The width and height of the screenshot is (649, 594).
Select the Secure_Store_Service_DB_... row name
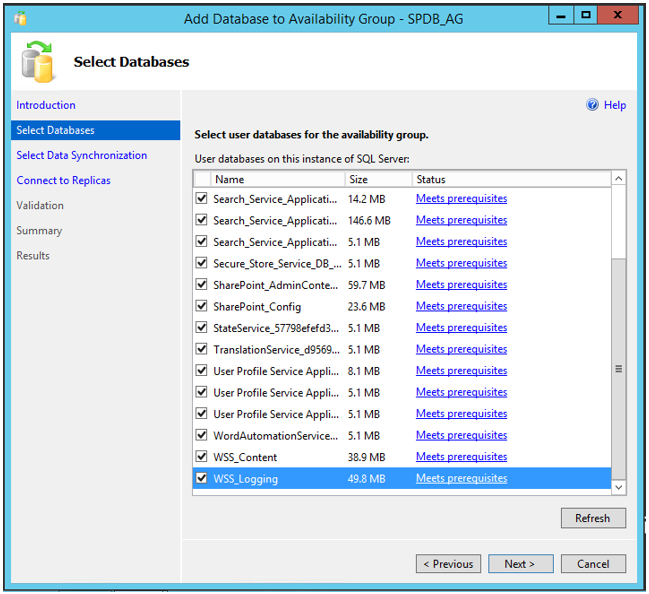(x=277, y=264)
